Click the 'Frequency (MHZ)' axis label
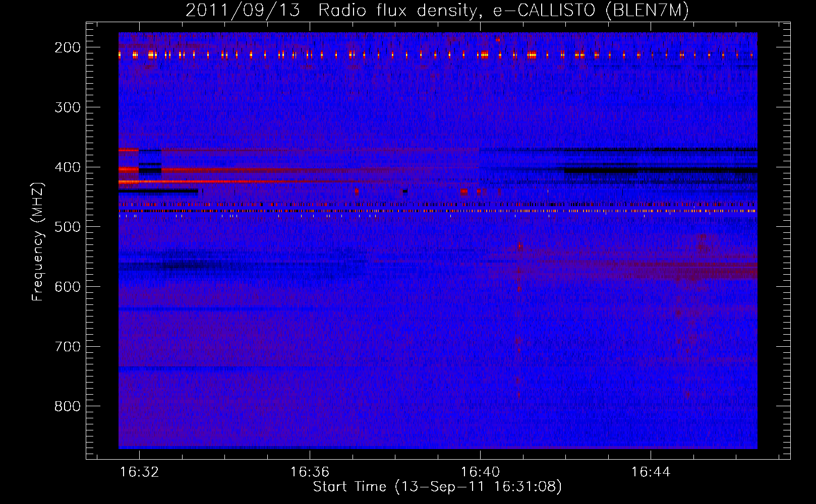This screenshot has height=504, width=816. (38, 241)
